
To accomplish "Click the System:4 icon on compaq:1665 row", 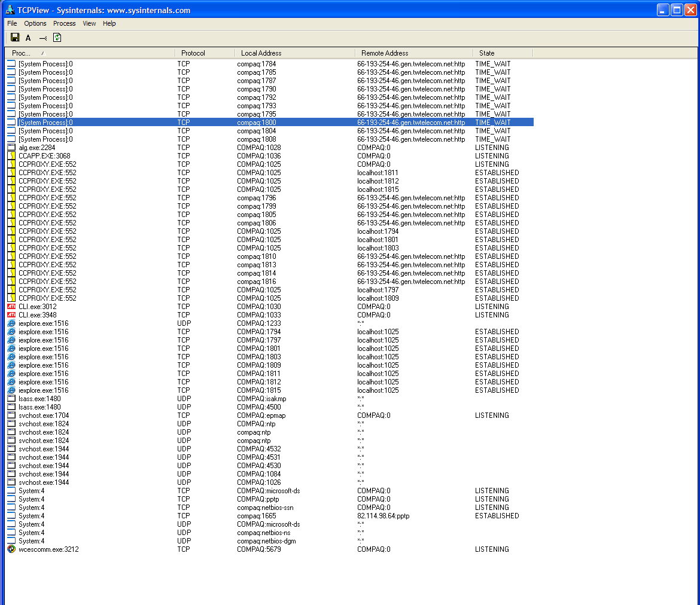I will 11,516.
